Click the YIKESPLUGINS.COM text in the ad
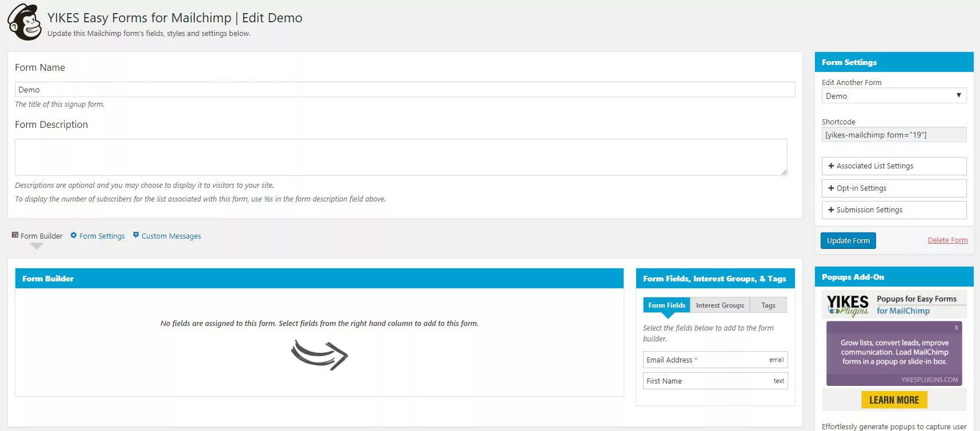This screenshot has width=980, height=431. click(x=930, y=380)
